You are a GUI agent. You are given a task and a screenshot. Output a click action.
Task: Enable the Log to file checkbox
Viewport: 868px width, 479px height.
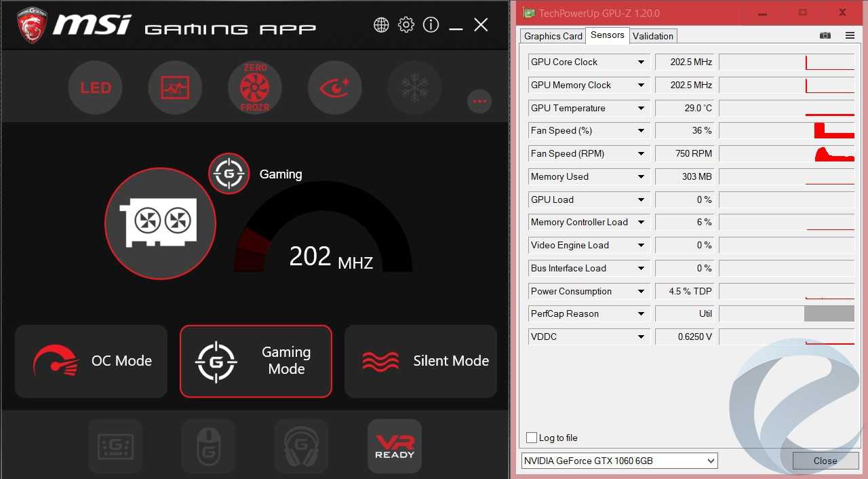[x=532, y=438]
